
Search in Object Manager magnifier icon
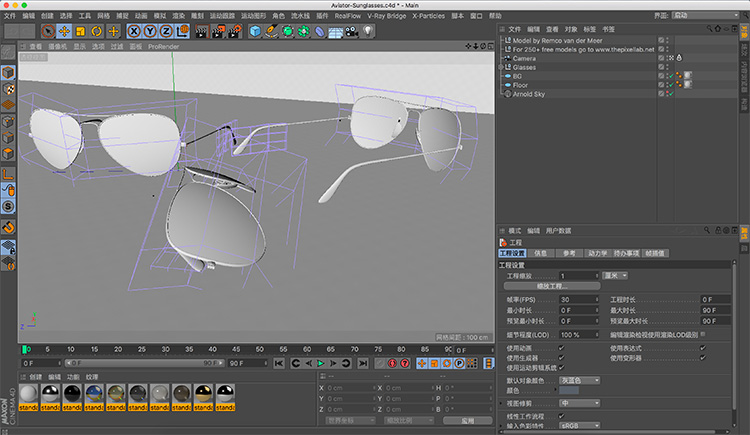[709, 29]
